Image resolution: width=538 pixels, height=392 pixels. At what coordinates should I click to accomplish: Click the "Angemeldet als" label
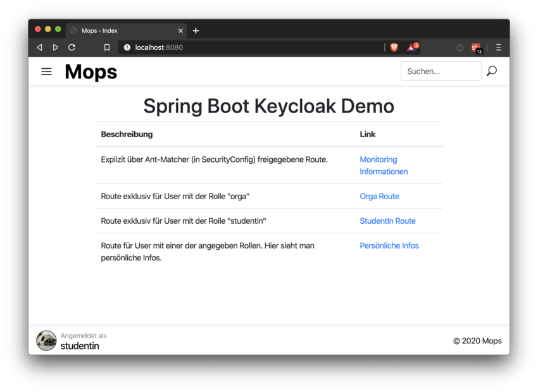[x=84, y=336]
